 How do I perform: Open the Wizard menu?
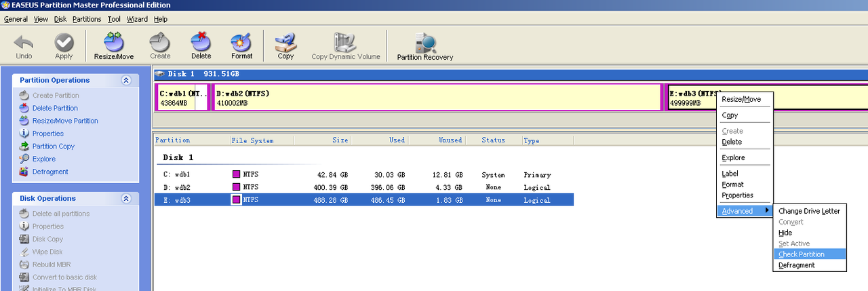pos(138,19)
